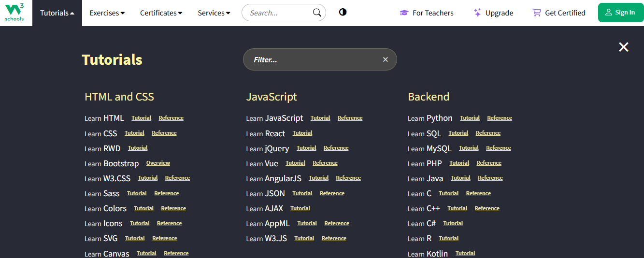Open the HTML Tutorial link
644x258 pixels.
[x=142, y=118]
